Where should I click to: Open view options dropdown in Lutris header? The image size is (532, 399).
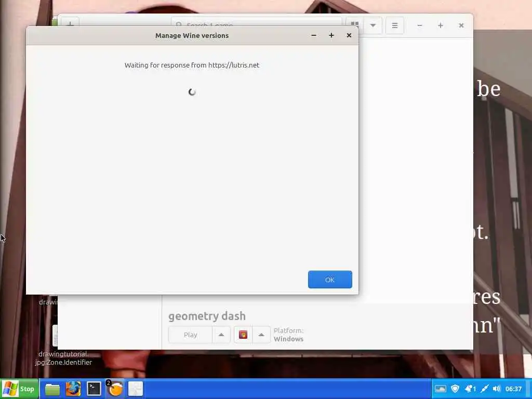[x=373, y=25]
